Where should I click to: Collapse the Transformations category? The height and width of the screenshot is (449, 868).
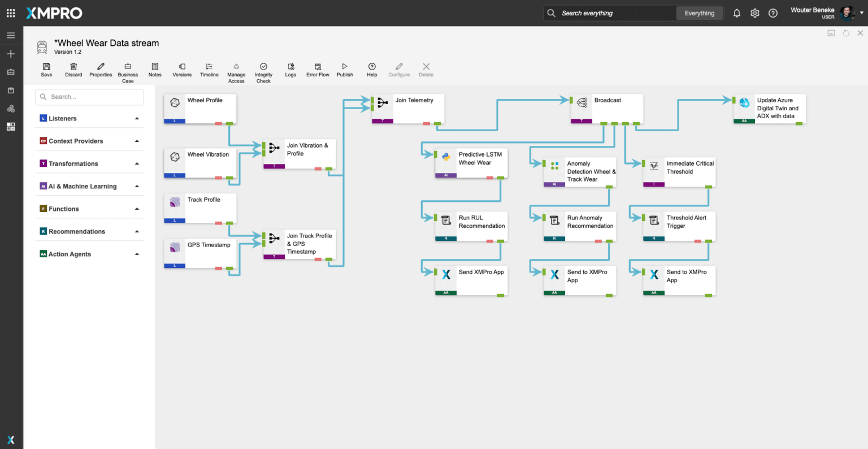[137, 164]
